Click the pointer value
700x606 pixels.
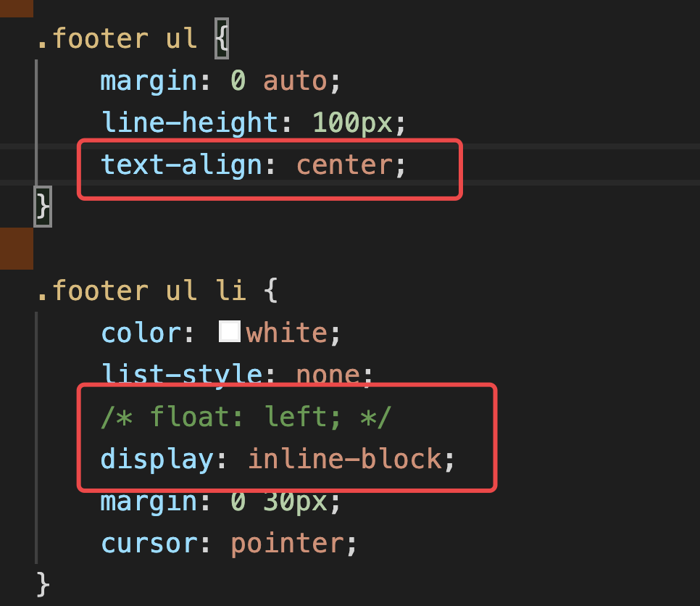pyautogui.click(x=286, y=543)
